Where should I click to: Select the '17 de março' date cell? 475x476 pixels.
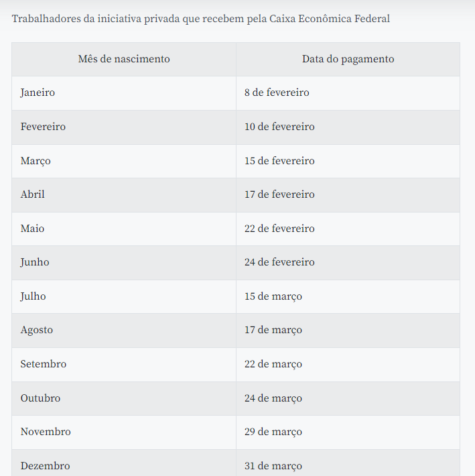coord(273,330)
